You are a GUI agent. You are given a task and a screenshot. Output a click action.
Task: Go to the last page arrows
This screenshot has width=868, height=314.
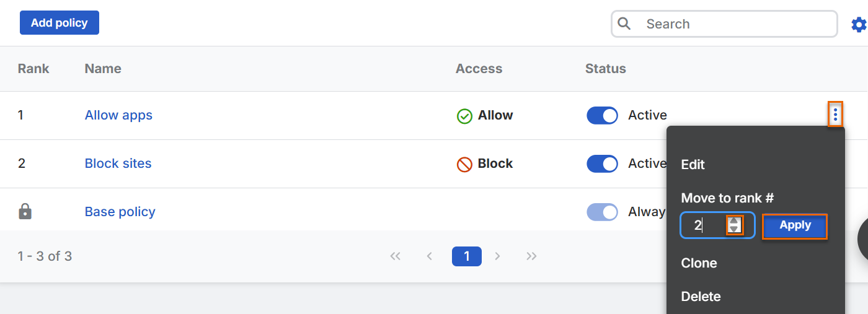tap(531, 256)
